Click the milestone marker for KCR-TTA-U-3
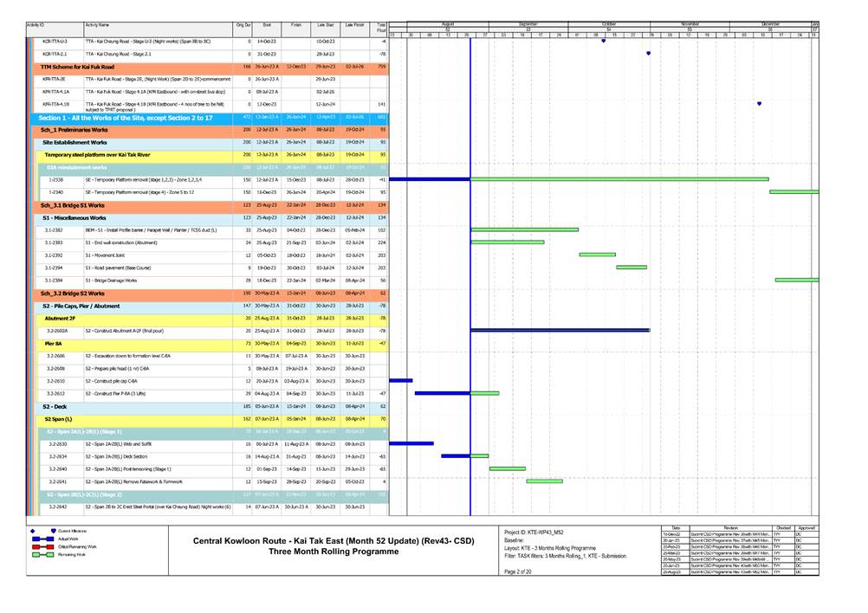Viewport: 868px width, 613px height. [603, 42]
